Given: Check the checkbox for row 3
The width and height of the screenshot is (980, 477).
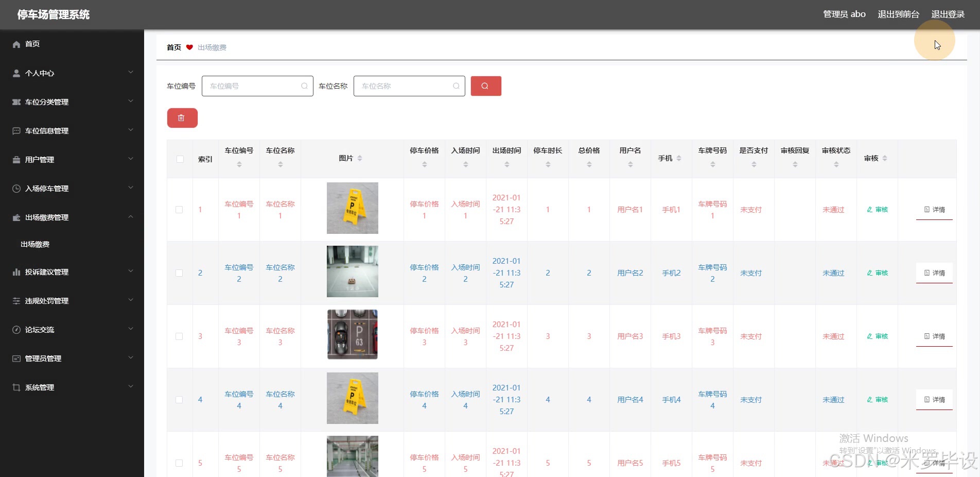Looking at the screenshot, I should pos(179,336).
